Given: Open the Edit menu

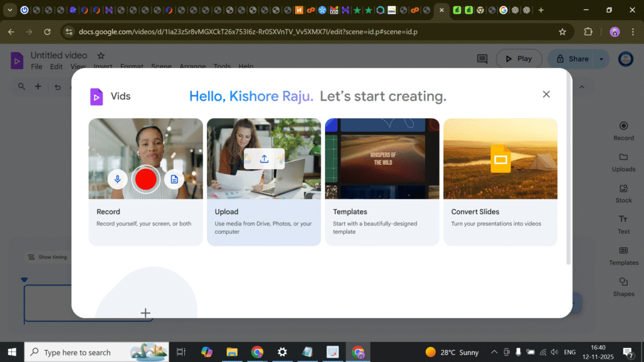Looking at the screenshot, I should (x=57, y=67).
